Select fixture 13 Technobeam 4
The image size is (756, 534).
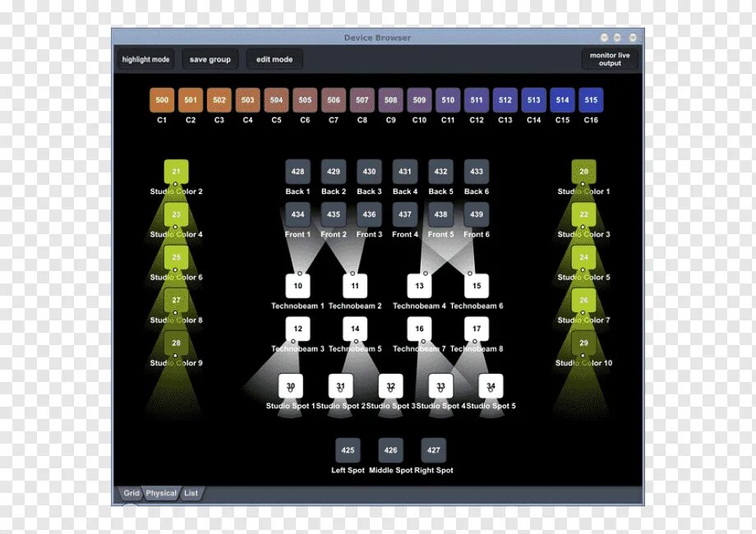pos(419,286)
